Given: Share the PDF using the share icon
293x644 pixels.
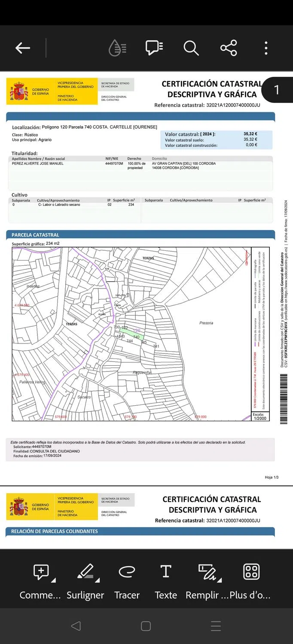Looking at the screenshot, I should (229, 48).
